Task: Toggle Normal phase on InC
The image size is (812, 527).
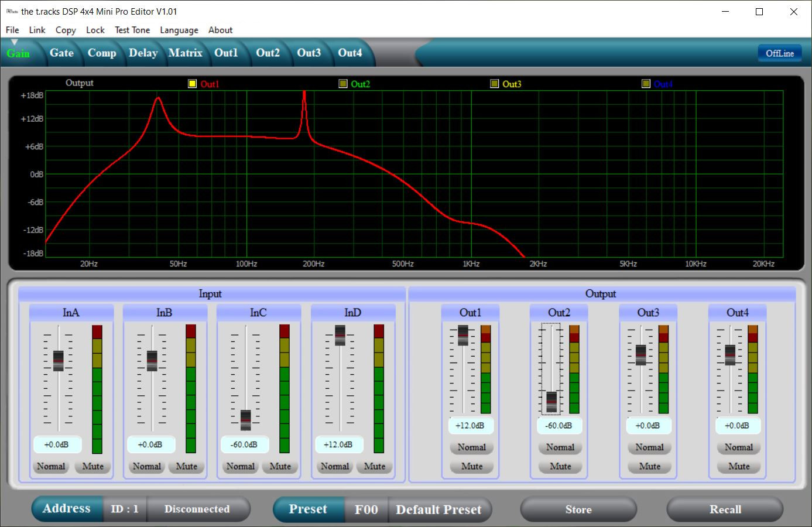Action: (x=241, y=467)
